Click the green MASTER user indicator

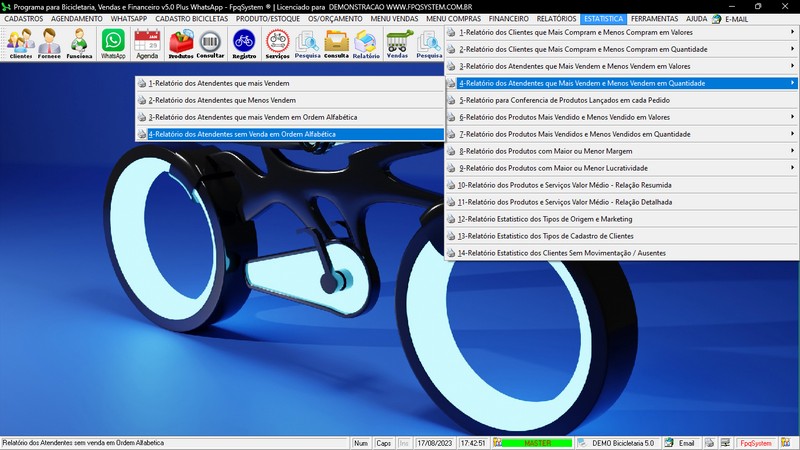(x=537, y=443)
